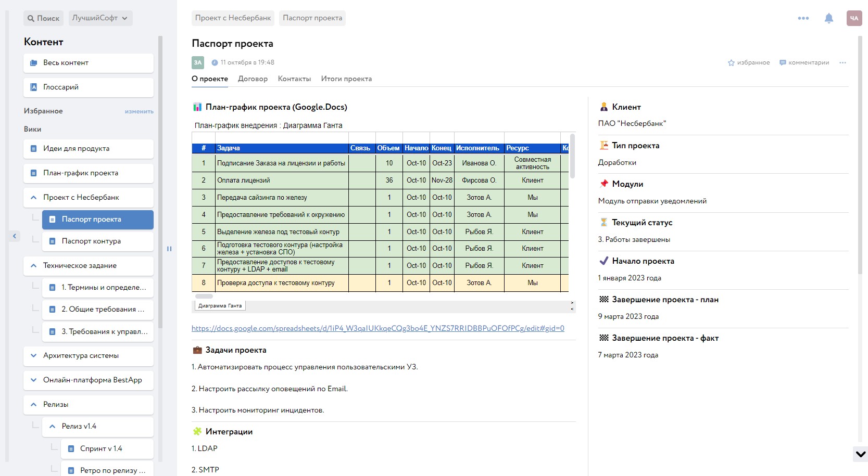The image size is (868, 476).
Task: Click cell Оплата лицензий
Action: [282, 181]
